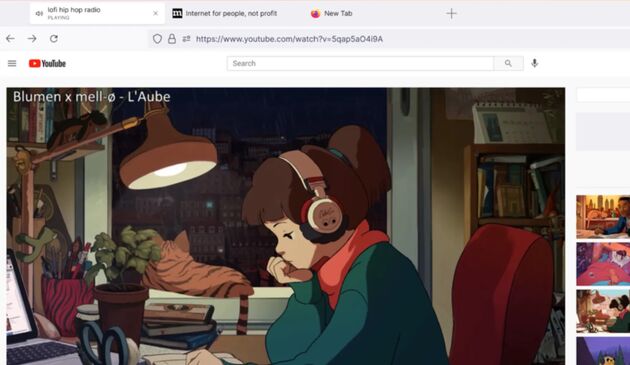Go to YouTube home via the logo
This screenshot has width=630, height=365.
coord(47,64)
